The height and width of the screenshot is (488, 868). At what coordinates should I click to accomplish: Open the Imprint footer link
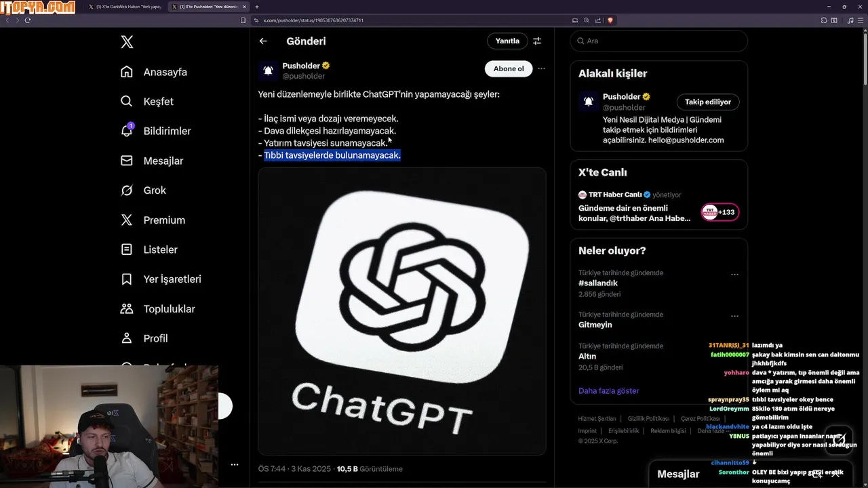(587, 431)
